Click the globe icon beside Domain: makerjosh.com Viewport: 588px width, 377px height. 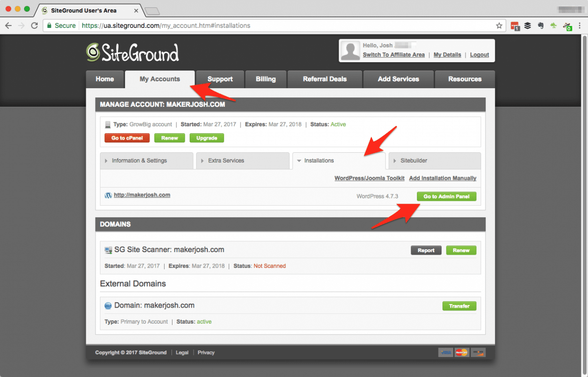point(108,306)
